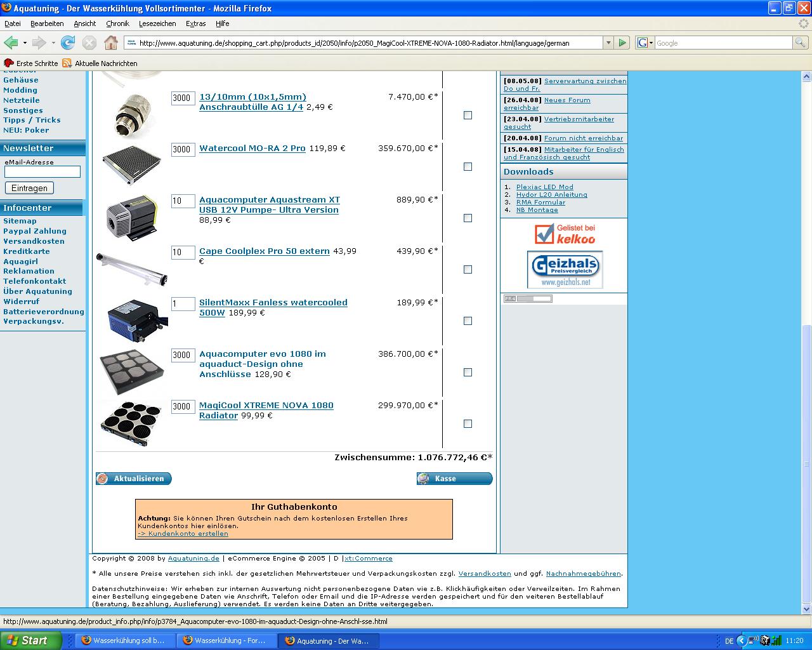Switch to 'Wasserkühlung soll b...' taskbar window
The width and height of the screenshot is (812, 650).
(125, 640)
